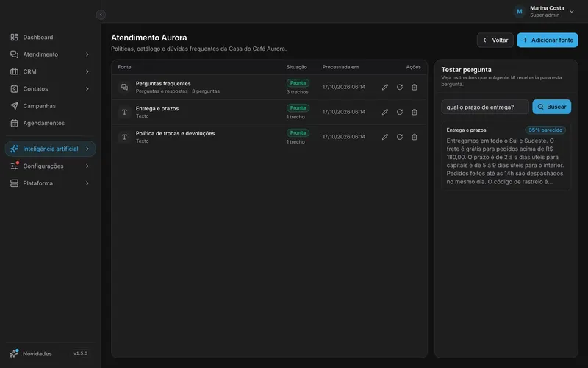Click the Testar pergunta panel heading
Screen dimensions: 588x368
(466, 70)
